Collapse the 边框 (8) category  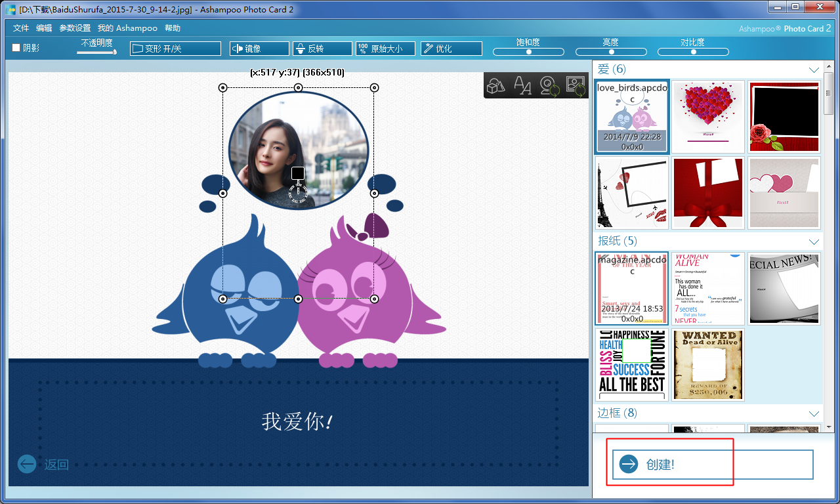click(x=814, y=413)
